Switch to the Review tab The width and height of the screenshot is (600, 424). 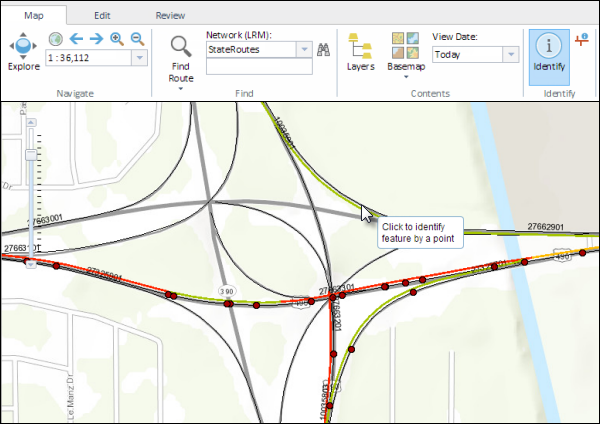coord(170,16)
